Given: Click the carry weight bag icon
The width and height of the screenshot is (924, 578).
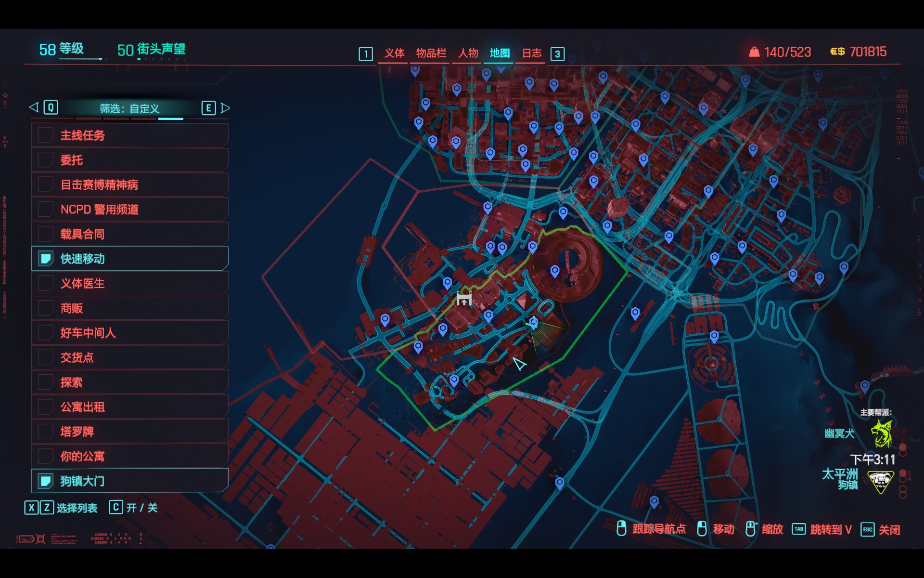Looking at the screenshot, I should (754, 52).
